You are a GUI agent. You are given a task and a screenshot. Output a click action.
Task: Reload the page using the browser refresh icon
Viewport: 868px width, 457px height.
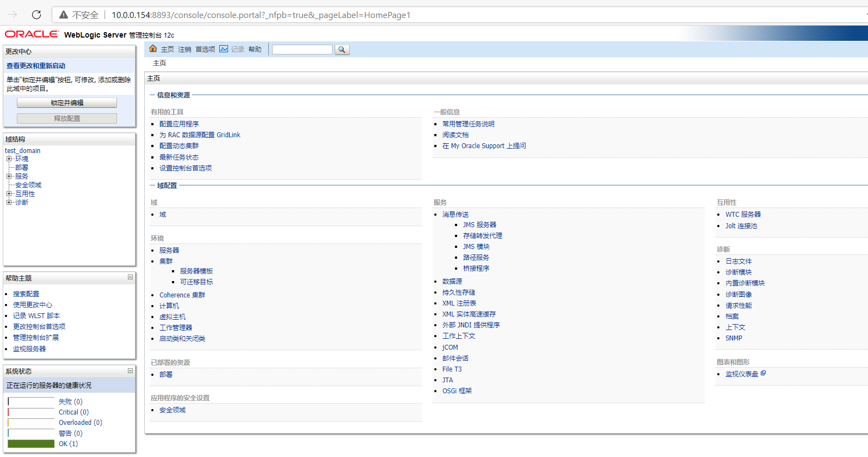[x=36, y=15]
